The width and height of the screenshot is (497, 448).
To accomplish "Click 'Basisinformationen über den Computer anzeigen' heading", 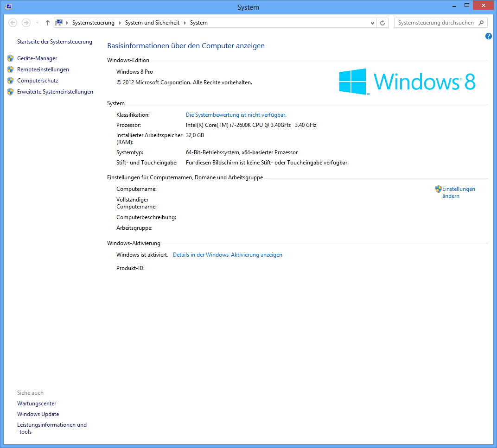I will coord(186,45).
